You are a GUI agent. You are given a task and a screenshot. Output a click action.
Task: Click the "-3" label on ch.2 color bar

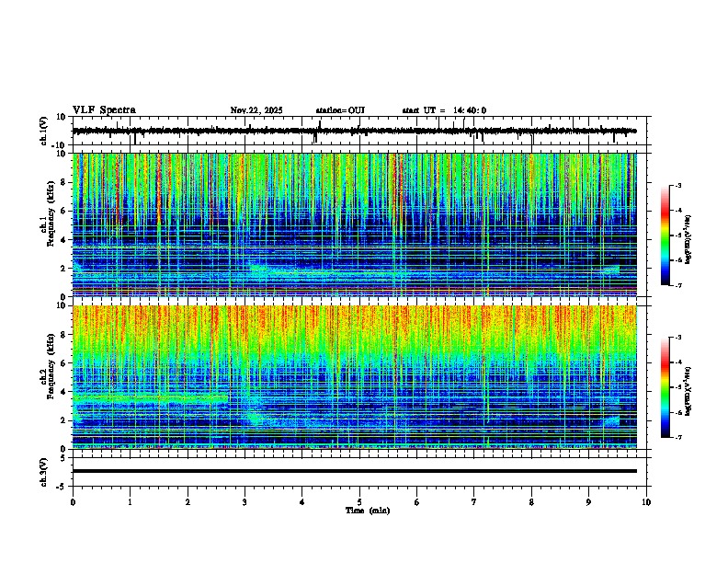[x=677, y=338]
